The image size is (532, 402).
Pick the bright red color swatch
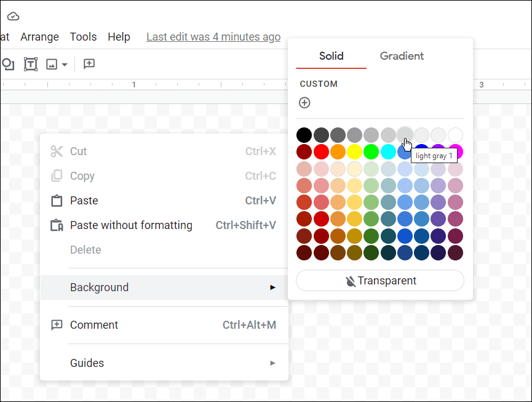point(321,152)
